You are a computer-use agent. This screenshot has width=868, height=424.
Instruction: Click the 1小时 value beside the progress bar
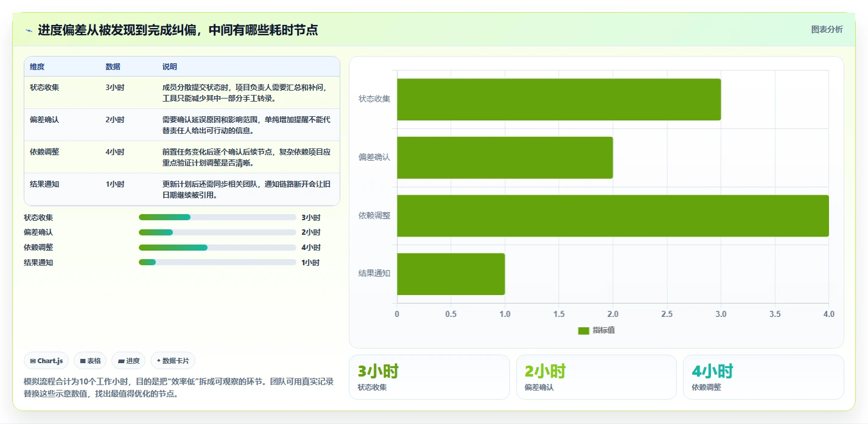click(x=310, y=263)
